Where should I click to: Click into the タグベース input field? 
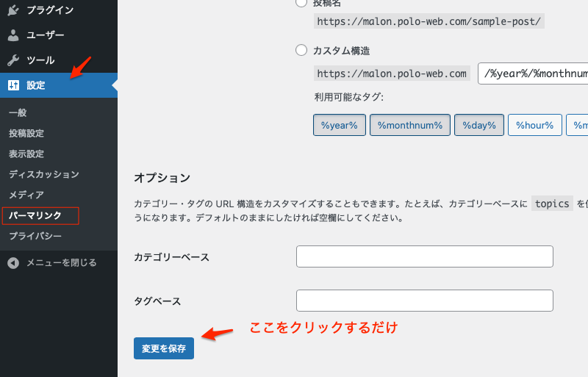click(424, 301)
